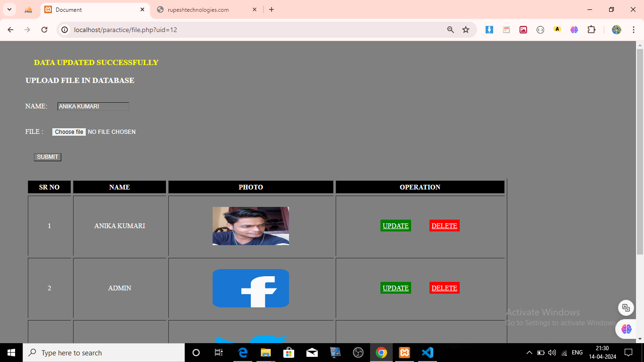Image resolution: width=644 pixels, height=362 pixels.
Task: Open OBS Studio from the taskbar
Action: (x=358, y=353)
